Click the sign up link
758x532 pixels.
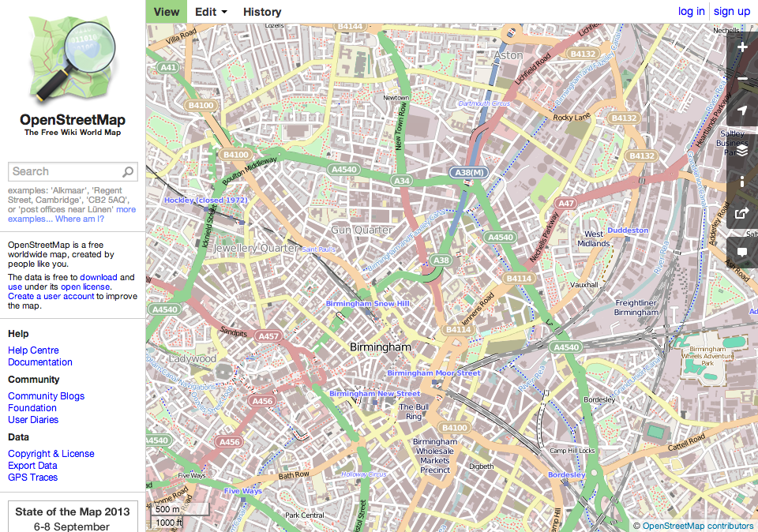[x=732, y=11]
